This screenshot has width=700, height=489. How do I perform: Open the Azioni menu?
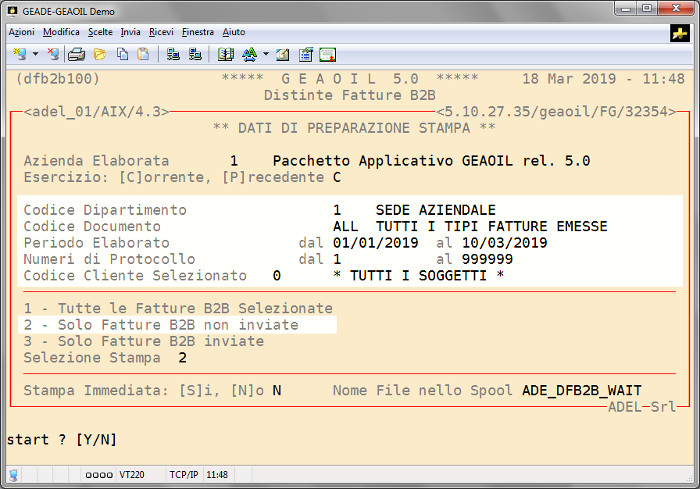[x=21, y=32]
